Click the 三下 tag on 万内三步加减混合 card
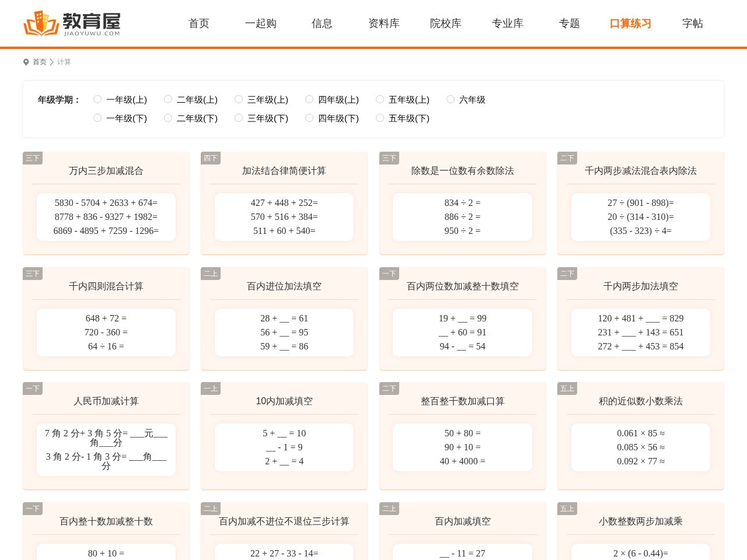The width and height of the screenshot is (747, 560). 33,158
